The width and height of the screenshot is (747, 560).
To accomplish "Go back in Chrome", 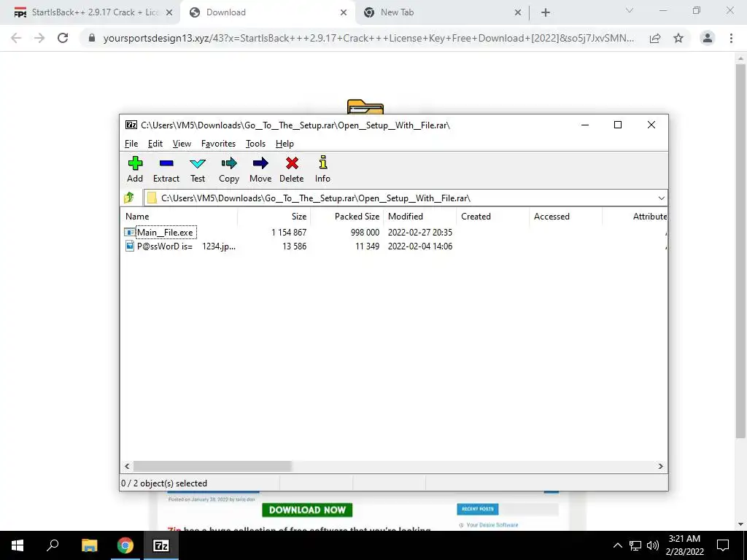I will [16, 38].
